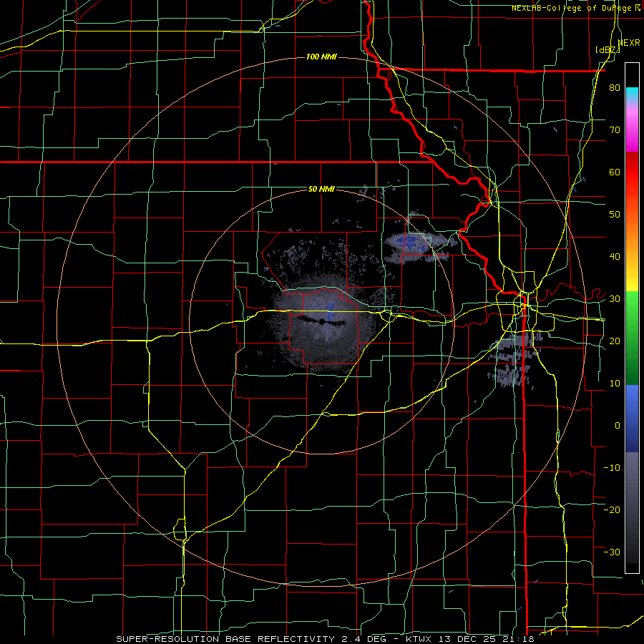This screenshot has width=644, height=644.
Task: Click the 20 dBZ scale value
Action: tap(615, 341)
